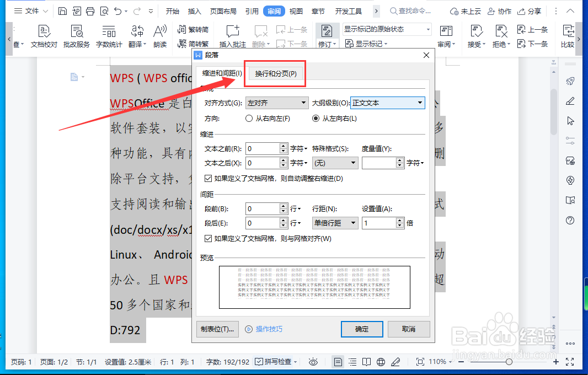Open 开始 ribbon tab
Image resolution: width=588 pixels, height=375 pixels.
point(173,11)
